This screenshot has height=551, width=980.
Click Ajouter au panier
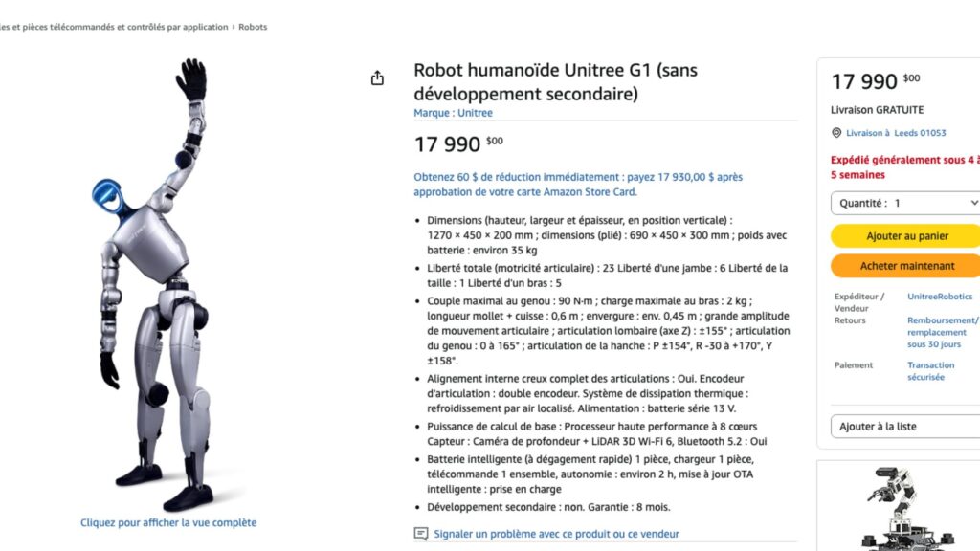(x=904, y=235)
